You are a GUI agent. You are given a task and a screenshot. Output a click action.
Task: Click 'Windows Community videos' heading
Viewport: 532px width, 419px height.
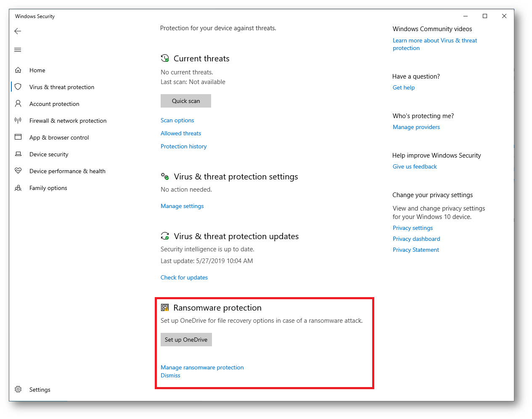(432, 29)
